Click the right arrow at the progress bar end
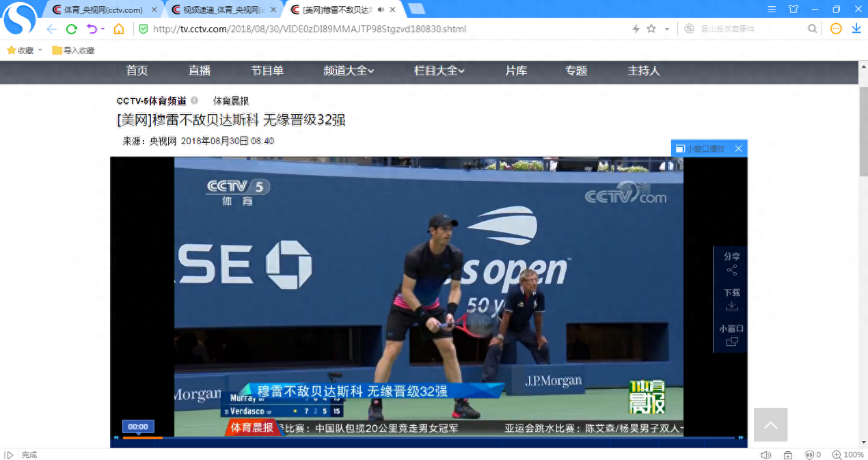 tap(742, 437)
